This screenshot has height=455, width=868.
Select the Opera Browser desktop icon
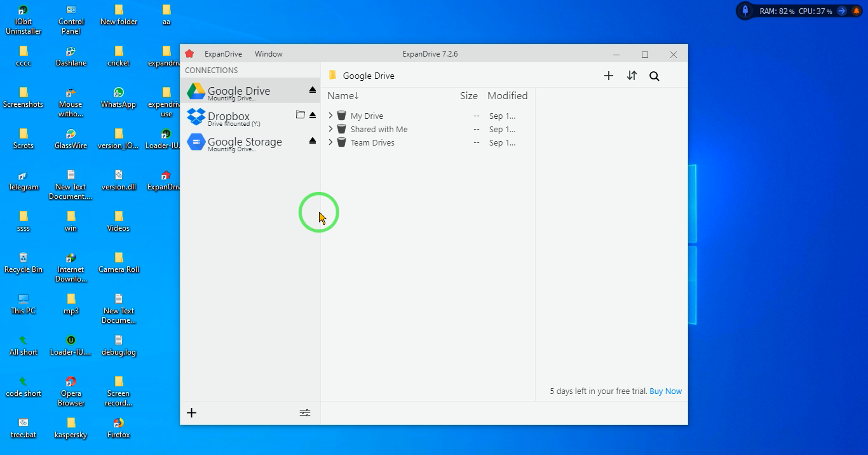(71, 391)
